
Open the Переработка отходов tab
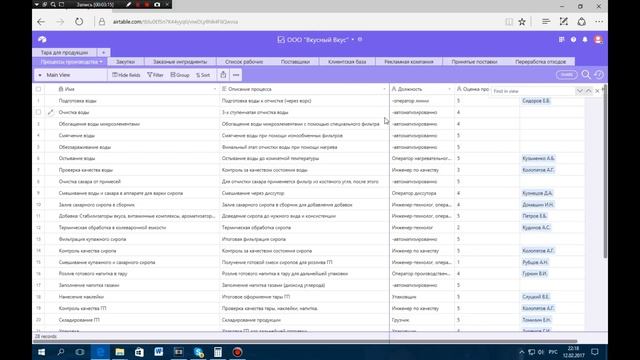pyautogui.click(x=540, y=62)
